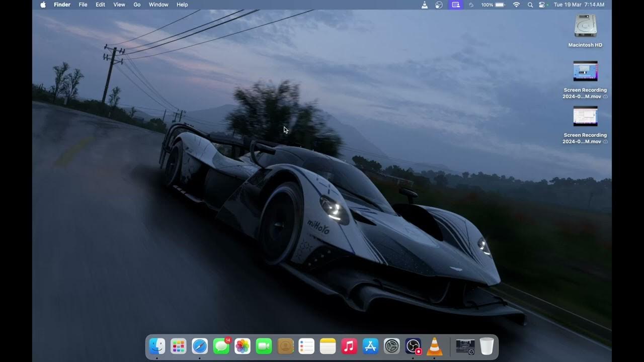Select the lower Screen Recording .mov file
This screenshot has width=644, height=362.
click(586, 116)
